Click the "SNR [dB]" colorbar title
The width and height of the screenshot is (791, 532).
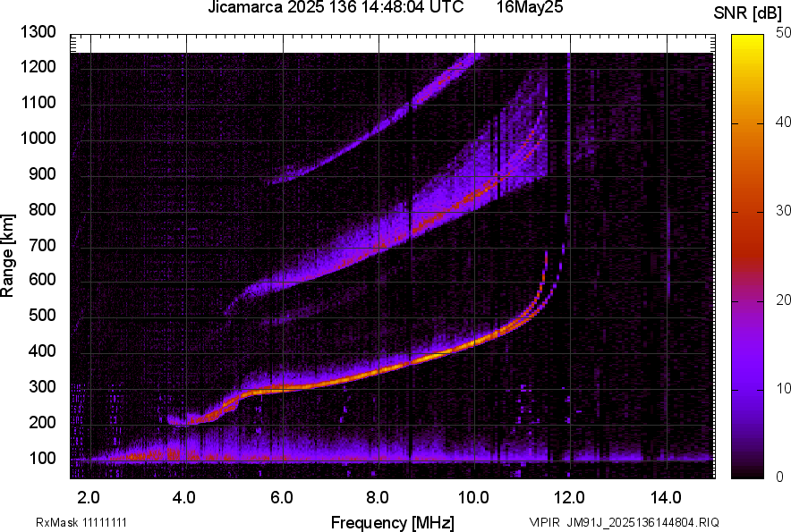point(748,13)
